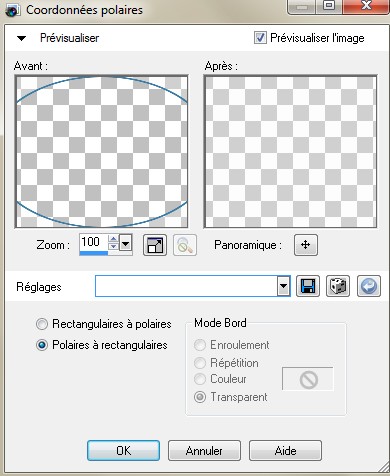Close the Coordonnées polaires dialog
Screen dimensions: 390x476
[366, 6]
